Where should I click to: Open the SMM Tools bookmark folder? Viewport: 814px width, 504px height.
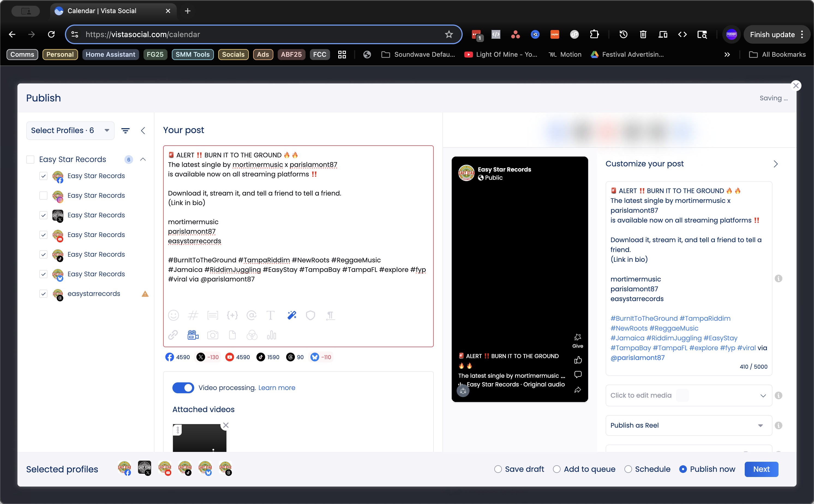click(x=192, y=54)
